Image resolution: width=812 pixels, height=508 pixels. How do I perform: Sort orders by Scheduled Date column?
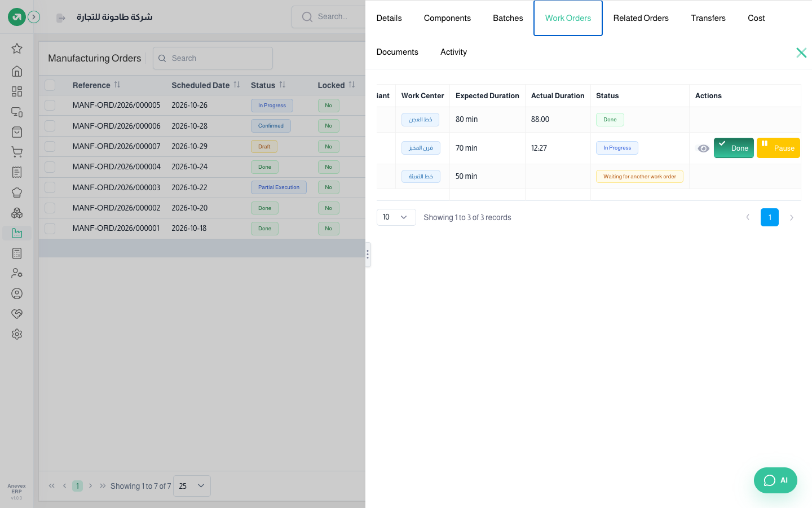237,85
